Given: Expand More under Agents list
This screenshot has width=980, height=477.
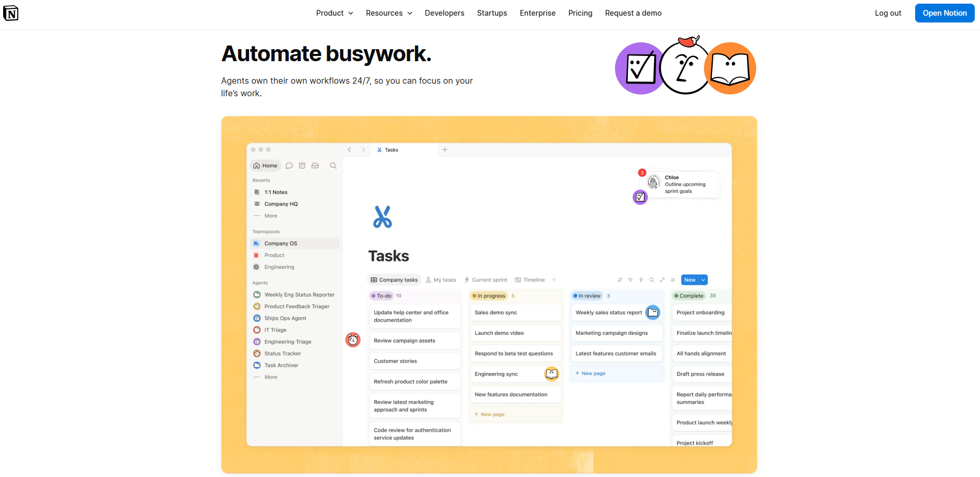Looking at the screenshot, I should [x=271, y=377].
